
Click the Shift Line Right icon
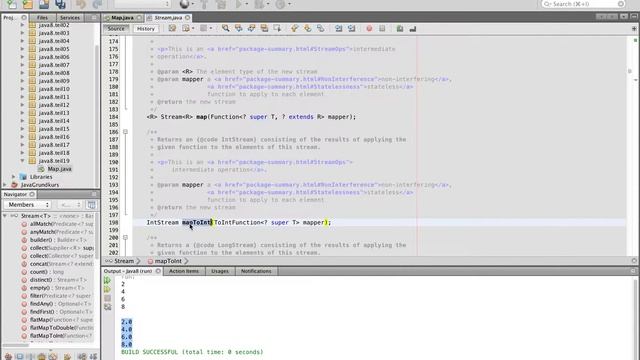(x=351, y=28)
